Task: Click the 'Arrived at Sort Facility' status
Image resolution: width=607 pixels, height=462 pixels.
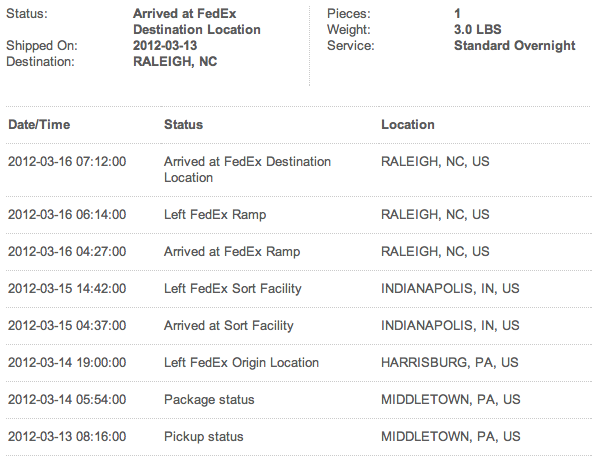Action: click(x=228, y=326)
